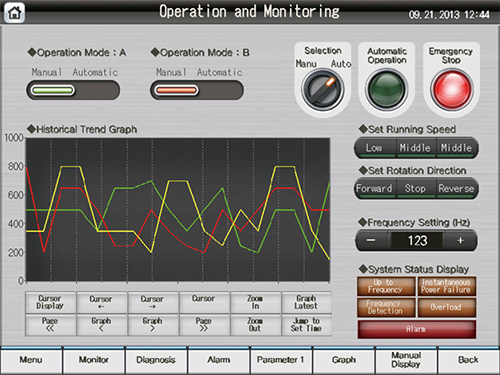This screenshot has width=500, height=375.
Task: Switch to Parameter 1 tab
Action: (x=281, y=360)
